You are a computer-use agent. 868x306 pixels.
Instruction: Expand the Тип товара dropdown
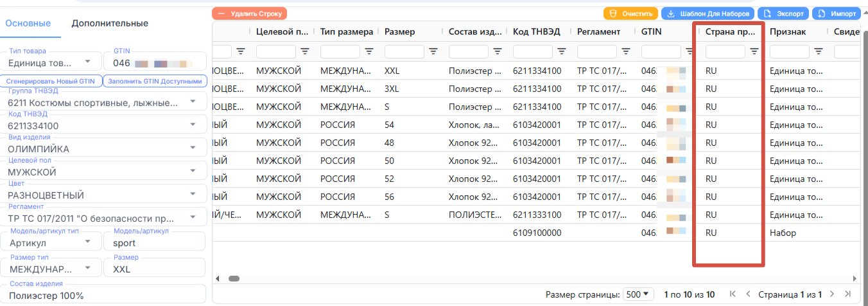(87, 62)
